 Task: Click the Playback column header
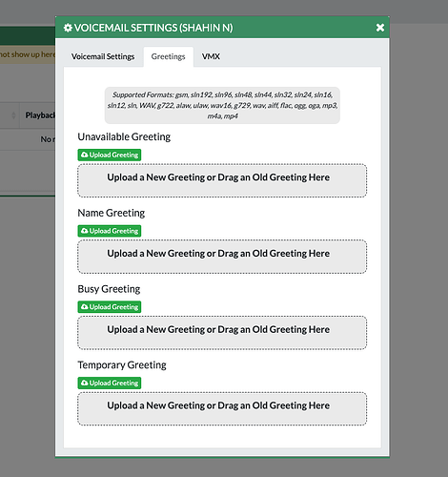click(39, 115)
